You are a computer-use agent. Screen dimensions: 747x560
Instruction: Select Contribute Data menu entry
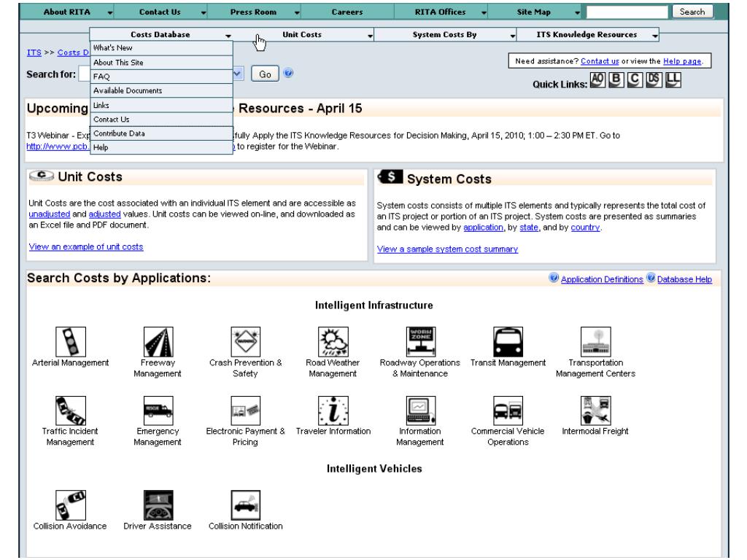coord(161,133)
